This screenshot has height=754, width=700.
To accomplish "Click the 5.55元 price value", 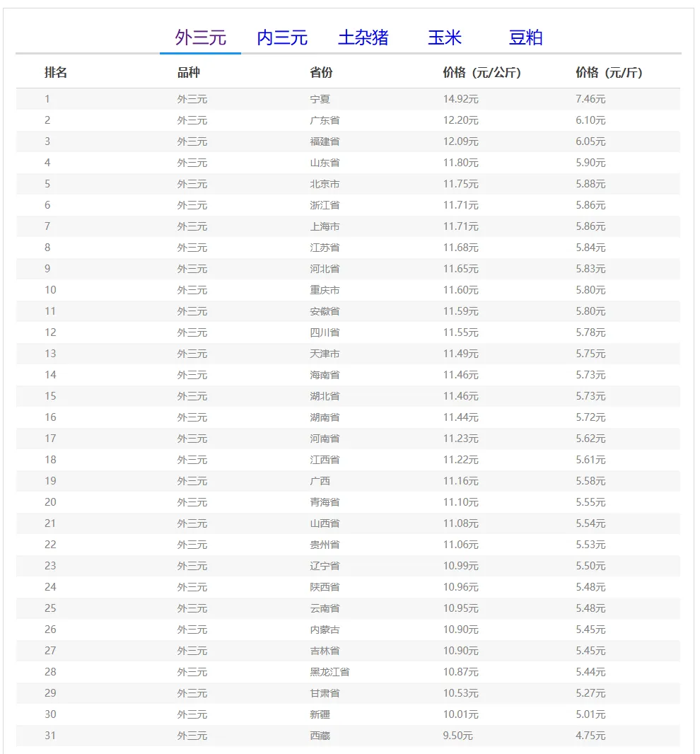I will [x=590, y=502].
